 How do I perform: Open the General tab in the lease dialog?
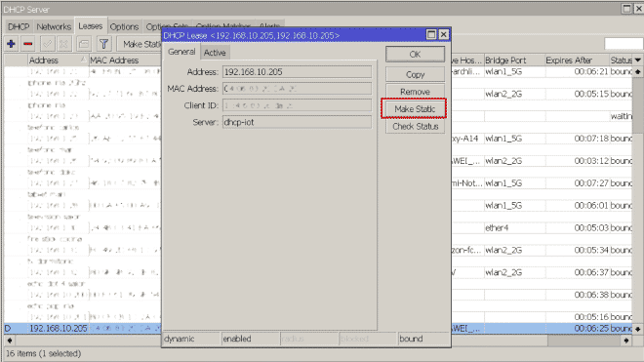click(181, 52)
